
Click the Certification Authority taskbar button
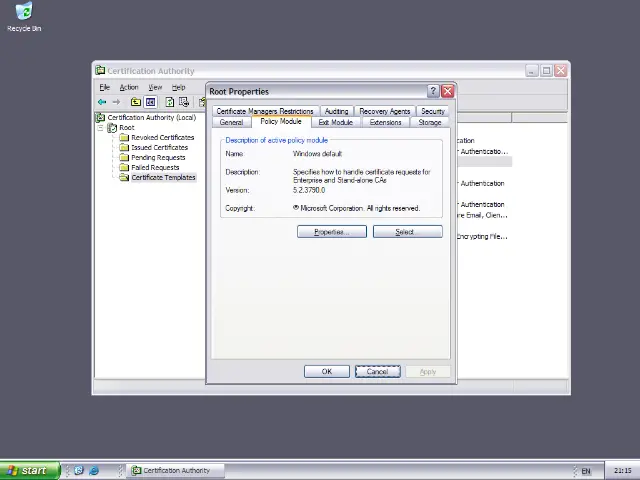tap(176, 471)
